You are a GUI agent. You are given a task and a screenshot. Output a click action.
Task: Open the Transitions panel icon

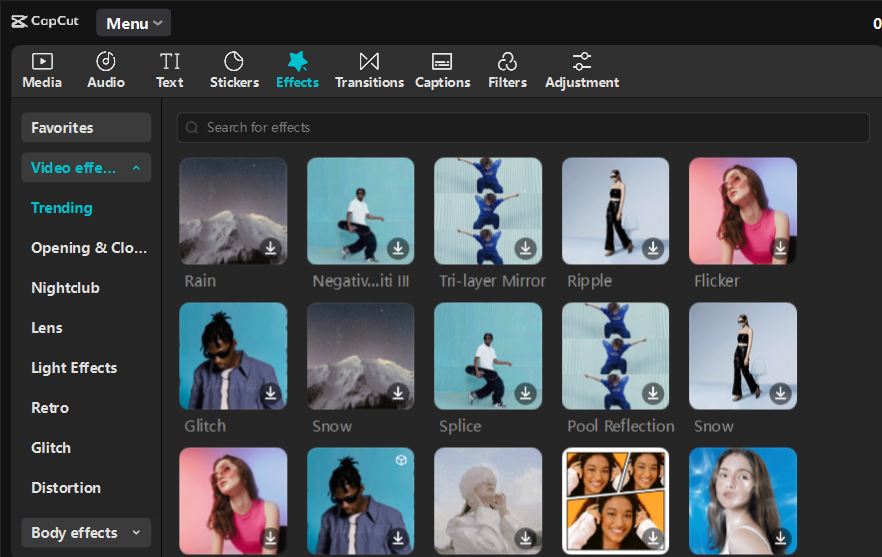tap(369, 62)
